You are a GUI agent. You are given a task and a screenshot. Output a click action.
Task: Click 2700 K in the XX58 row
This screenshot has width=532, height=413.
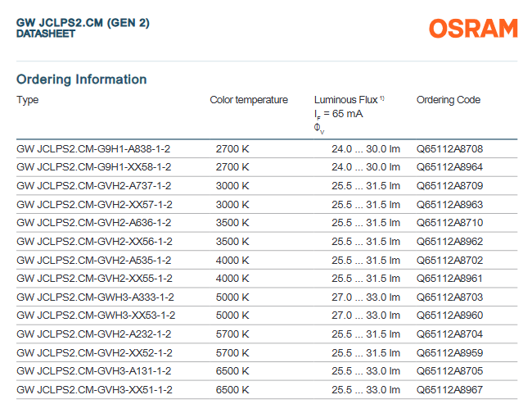(x=232, y=167)
